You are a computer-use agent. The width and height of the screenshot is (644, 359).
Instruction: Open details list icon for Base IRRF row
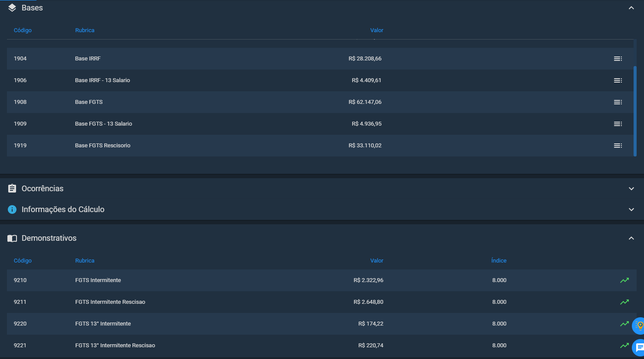tap(618, 59)
